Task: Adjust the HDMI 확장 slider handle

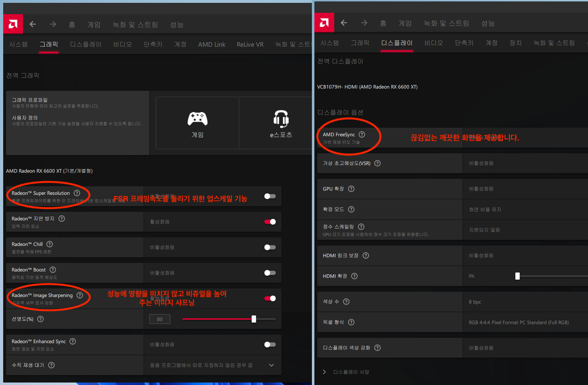Action: click(x=517, y=276)
